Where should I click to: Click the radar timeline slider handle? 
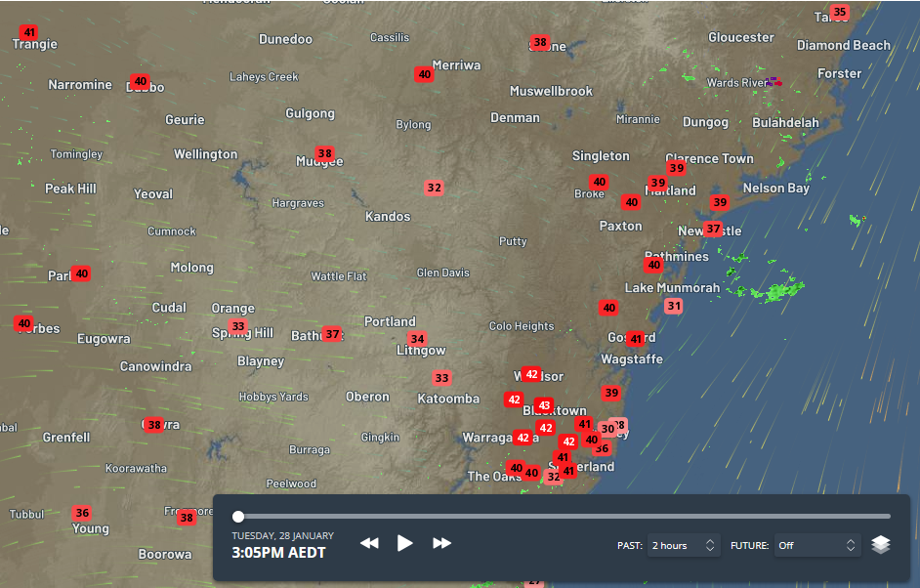coord(238,516)
